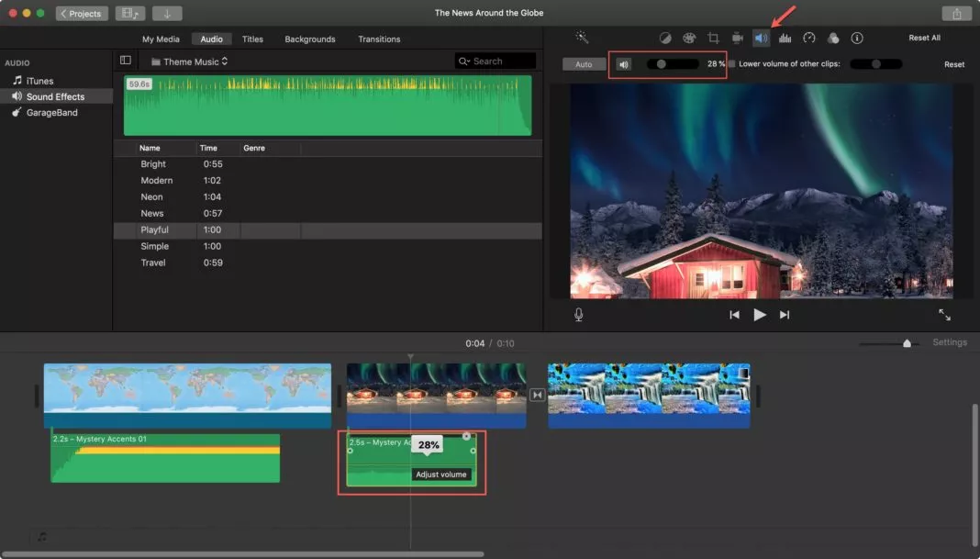
Task: Open the color correction palette icon
Action: [689, 39]
